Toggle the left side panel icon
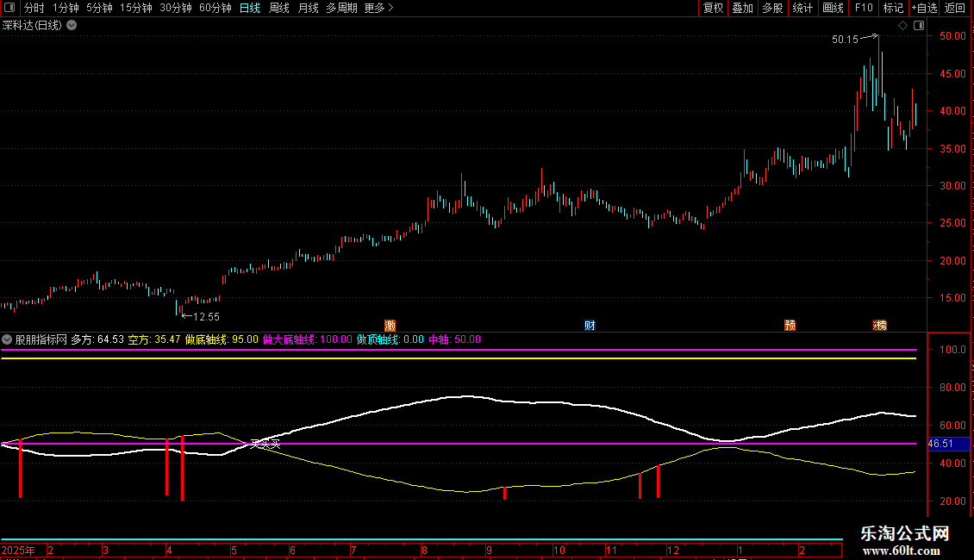Image resolution: width=974 pixels, height=560 pixels. [9, 8]
